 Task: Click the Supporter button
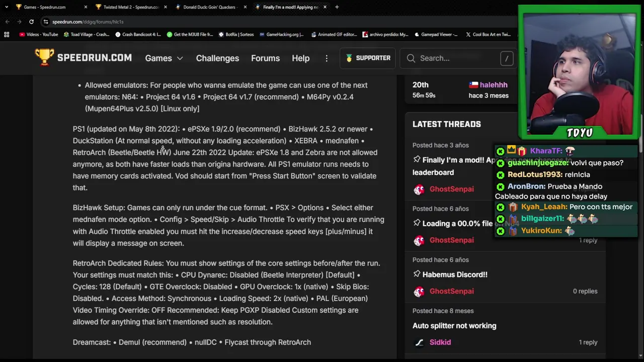pyautogui.click(x=368, y=58)
